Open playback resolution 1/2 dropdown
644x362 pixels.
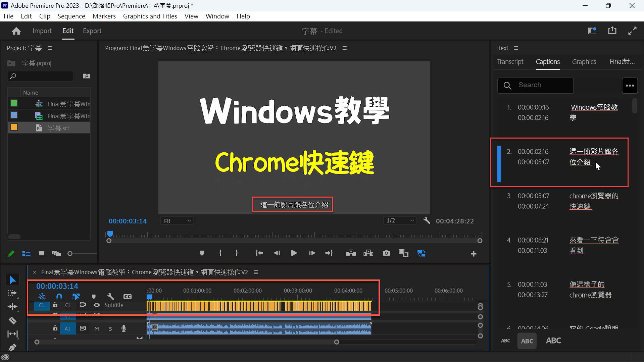(x=400, y=220)
